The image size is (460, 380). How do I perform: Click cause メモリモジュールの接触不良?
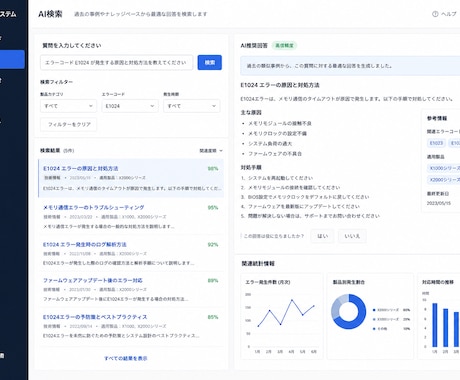coord(280,123)
